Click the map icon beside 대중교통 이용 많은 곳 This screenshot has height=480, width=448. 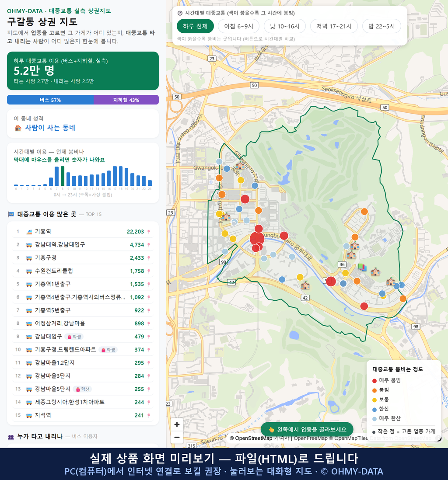(11, 214)
